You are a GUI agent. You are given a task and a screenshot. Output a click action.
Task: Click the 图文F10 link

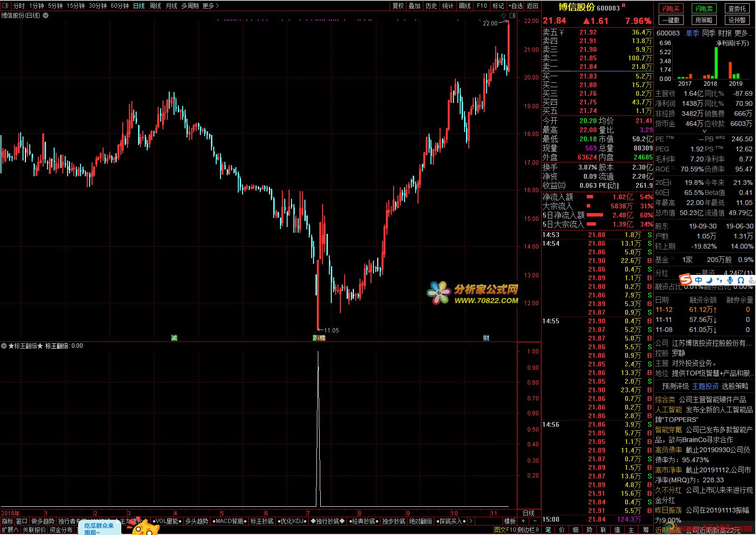coord(505,530)
